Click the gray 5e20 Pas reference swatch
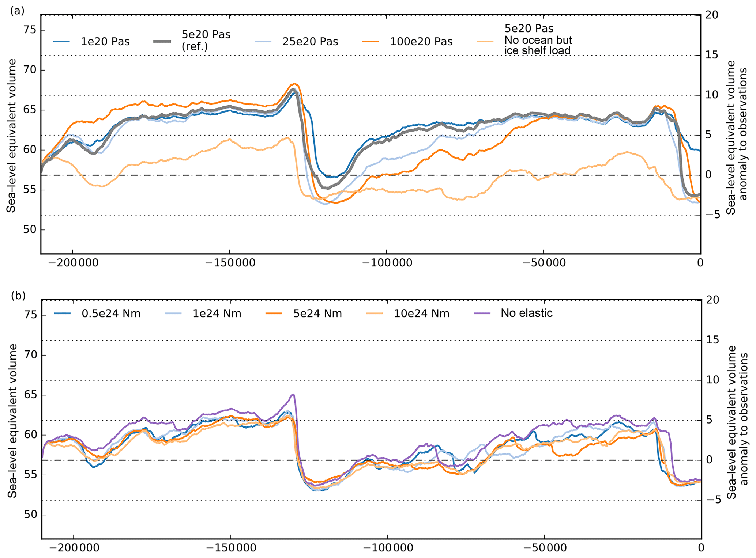 [162, 42]
